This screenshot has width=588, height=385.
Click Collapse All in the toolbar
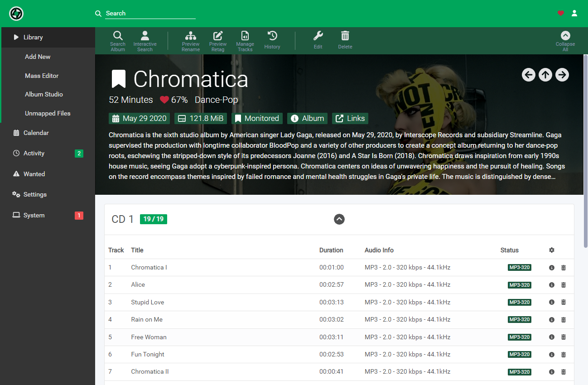pyautogui.click(x=565, y=41)
